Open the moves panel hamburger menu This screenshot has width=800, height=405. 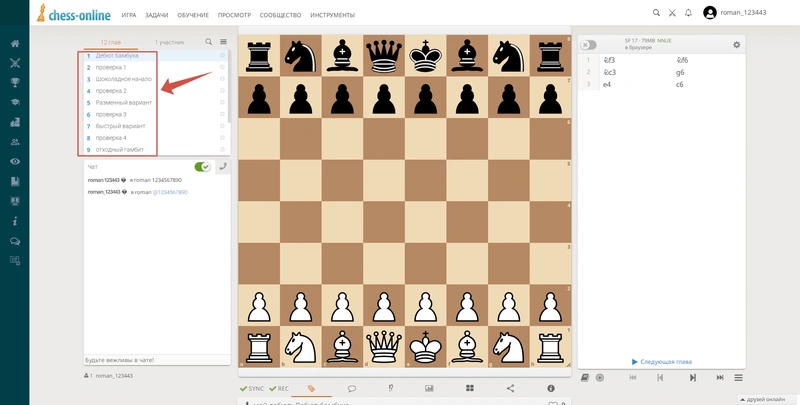[x=738, y=377]
